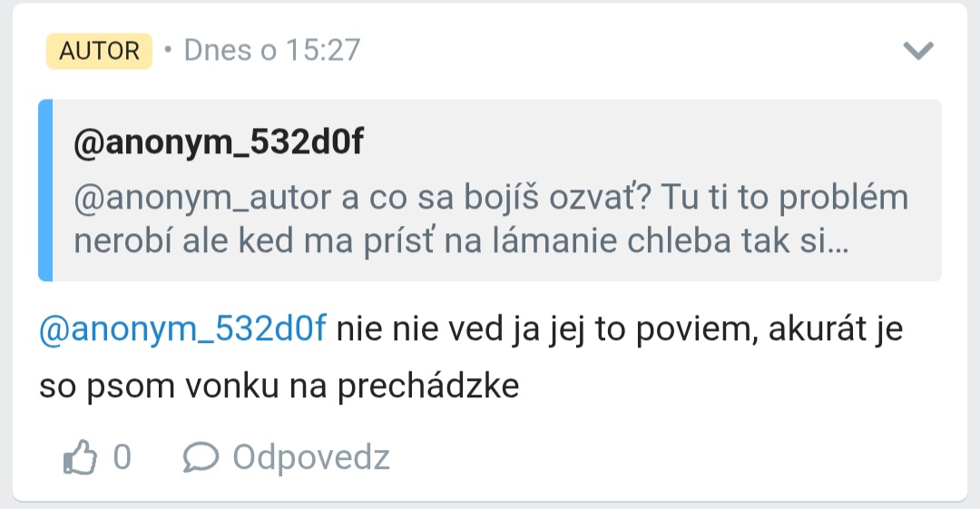Follow the blue @anonym_532d0f mention link
This screenshot has width=980, height=509.
[182, 329]
